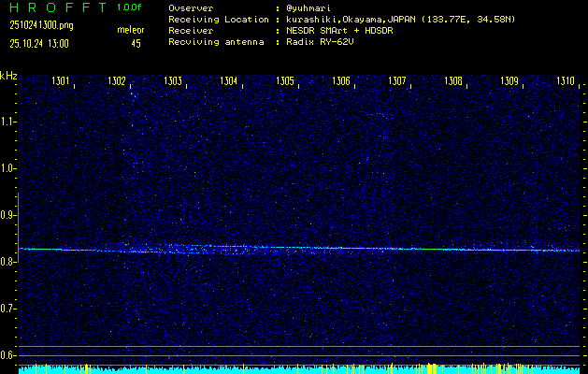The height and width of the screenshot is (374, 588).
Task: Click the meteor count value 45
Action: pos(136,43)
